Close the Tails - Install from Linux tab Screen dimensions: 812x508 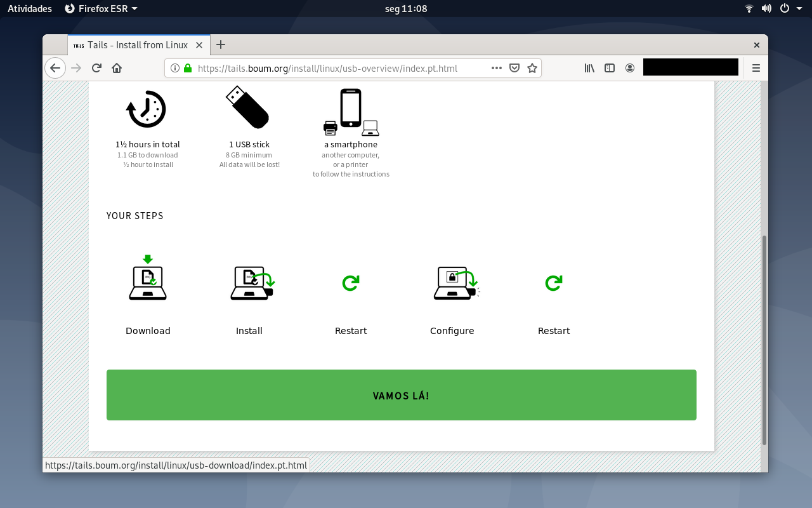199,45
